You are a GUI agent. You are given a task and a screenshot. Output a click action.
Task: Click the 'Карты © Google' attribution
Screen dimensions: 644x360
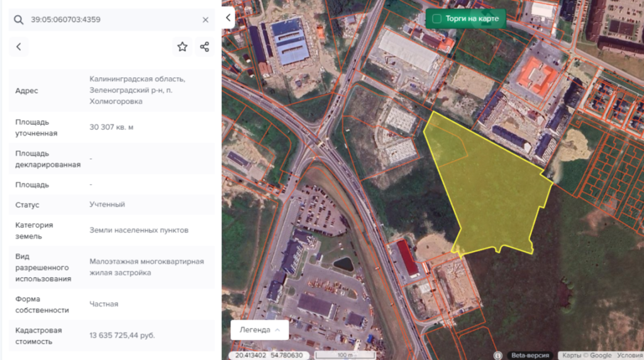tap(586, 355)
